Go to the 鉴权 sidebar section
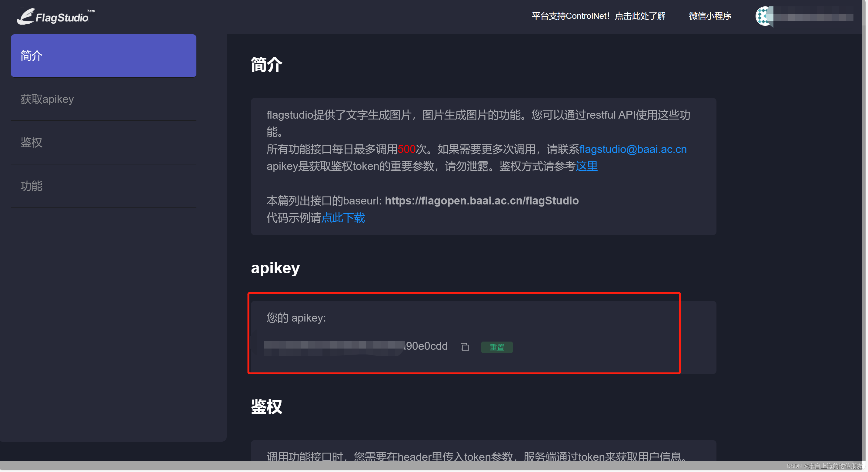This screenshot has height=472, width=868. click(x=103, y=143)
